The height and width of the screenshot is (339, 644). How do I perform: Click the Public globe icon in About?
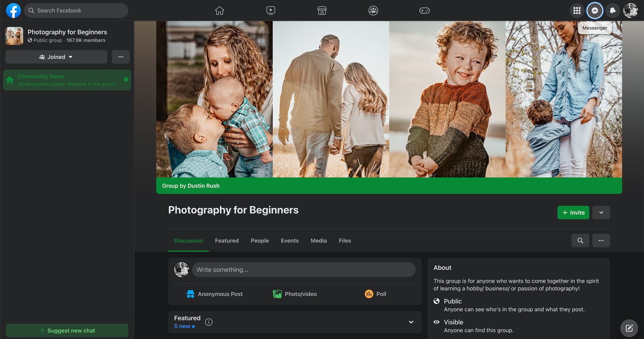pyautogui.click(x=436, y=301)
